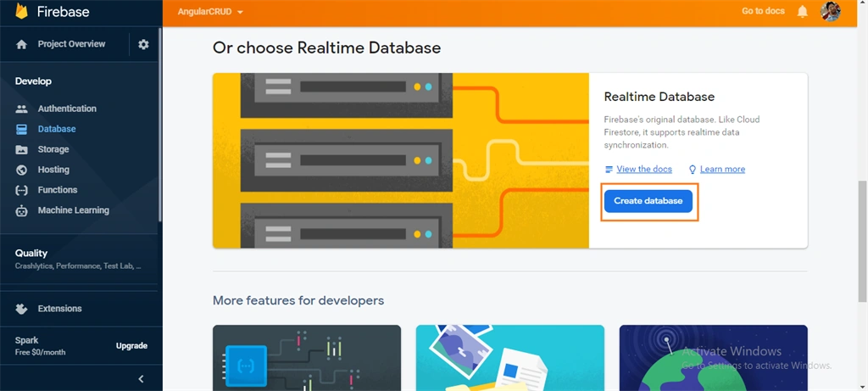This screenshot has width=868, height=391.
Task: Click the main page vertical scrollbar
Action: pyautogui.click(x=862, y=242)
